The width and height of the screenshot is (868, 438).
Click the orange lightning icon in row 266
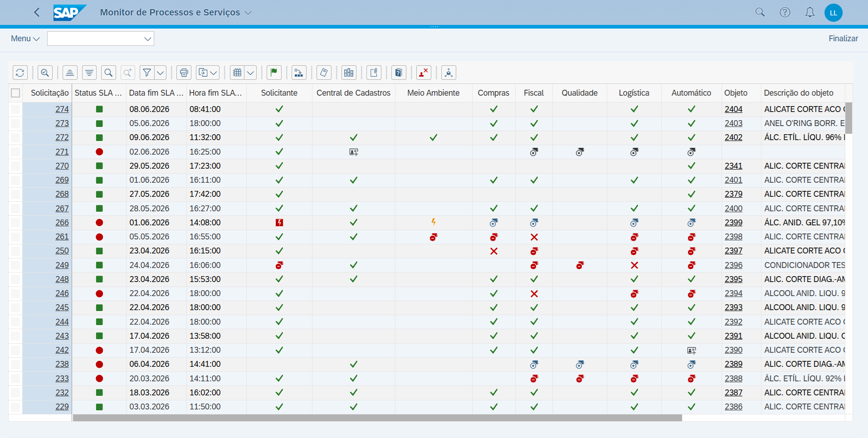434,222
